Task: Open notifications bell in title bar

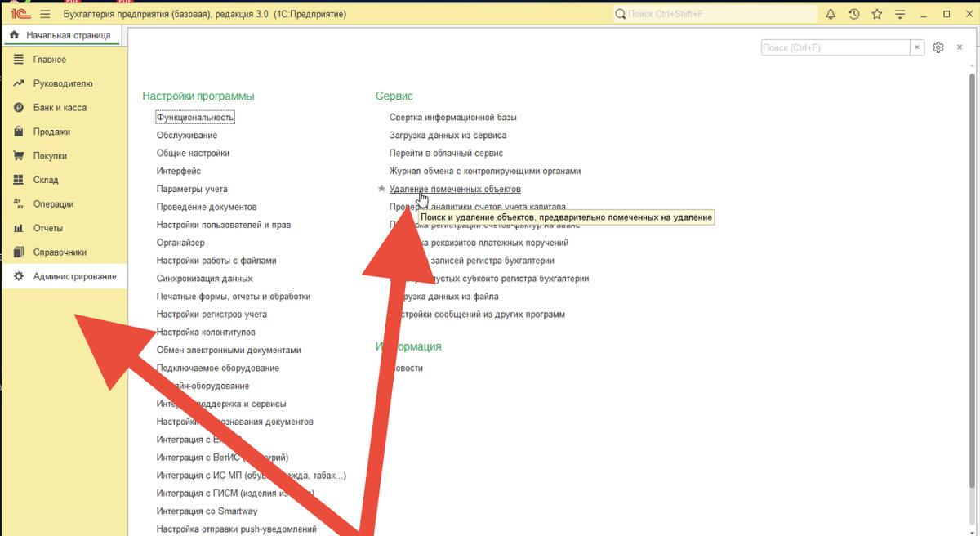Action: tap(831, 15)
